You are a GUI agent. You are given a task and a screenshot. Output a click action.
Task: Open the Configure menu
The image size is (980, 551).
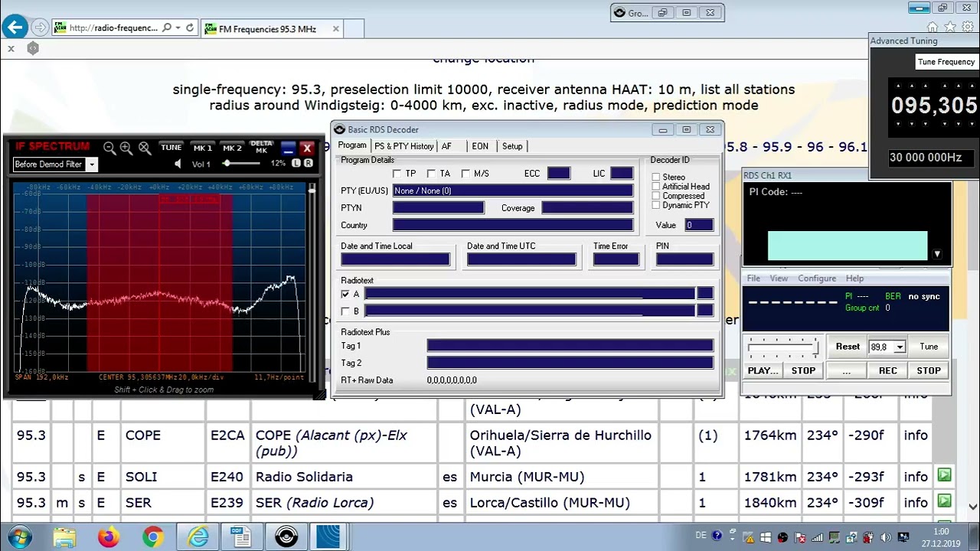(817, 279)
